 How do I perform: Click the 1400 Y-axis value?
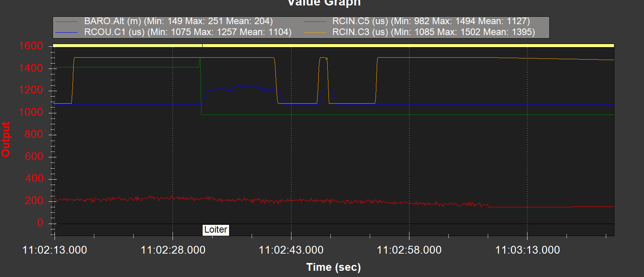(x=31, y=68)
